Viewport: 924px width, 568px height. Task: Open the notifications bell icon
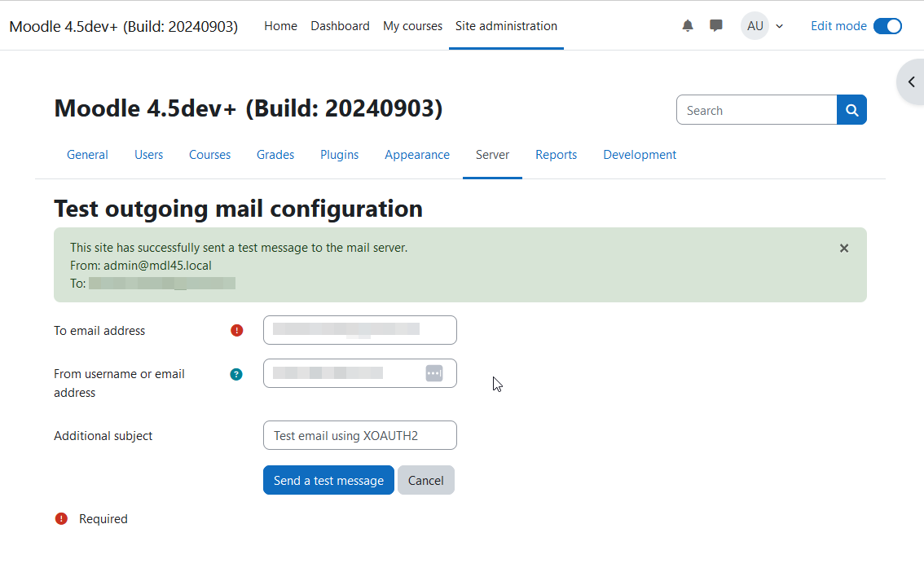687,26
